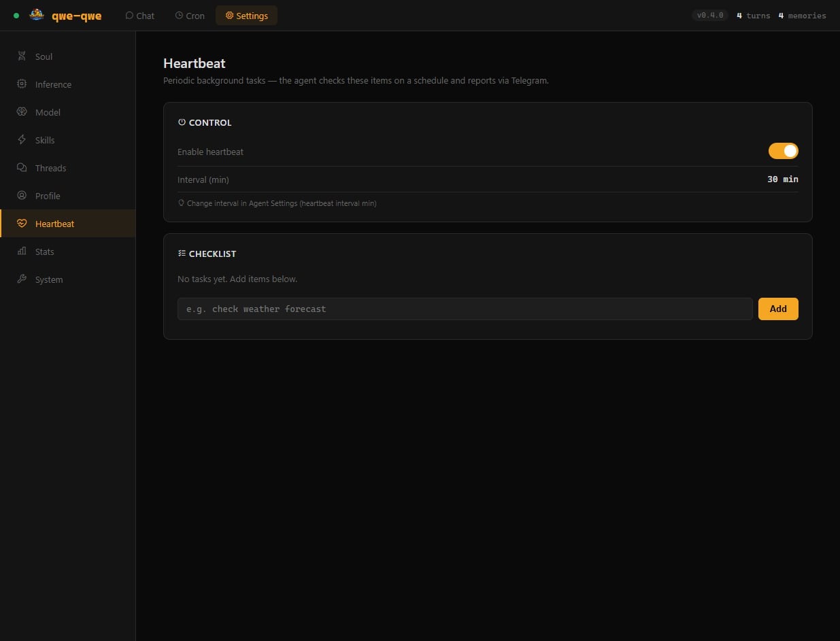
Task: Focus the checklist task input field
Action: point(465,309)
